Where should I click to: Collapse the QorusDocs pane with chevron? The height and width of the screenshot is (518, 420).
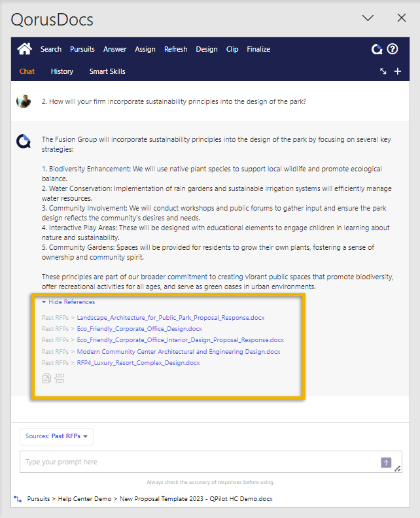tap(368, 18)
